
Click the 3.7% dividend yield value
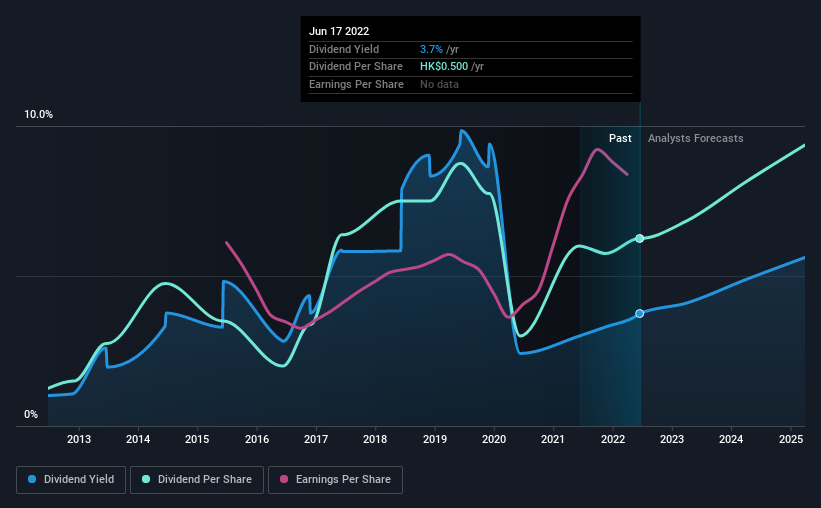431,49
